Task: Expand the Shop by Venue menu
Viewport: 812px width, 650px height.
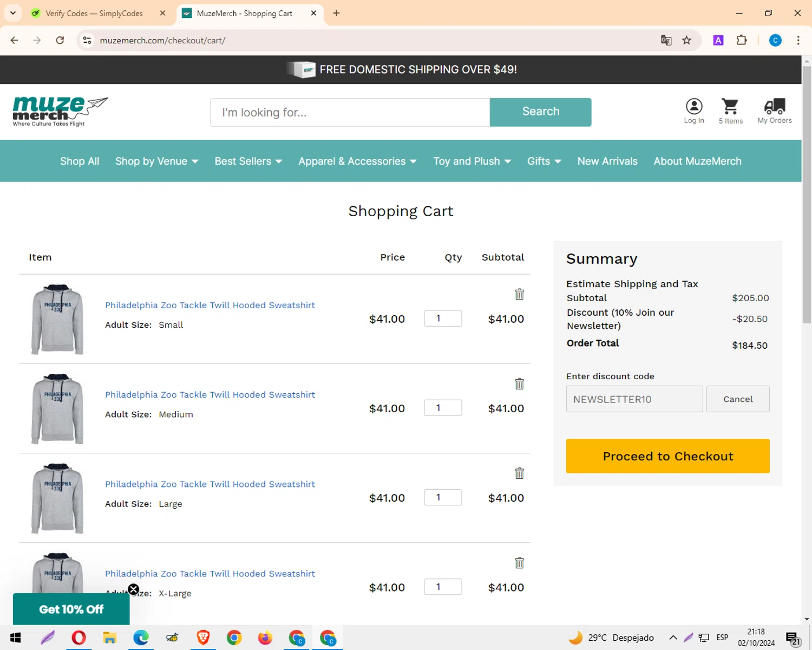Action: point(156,161)
